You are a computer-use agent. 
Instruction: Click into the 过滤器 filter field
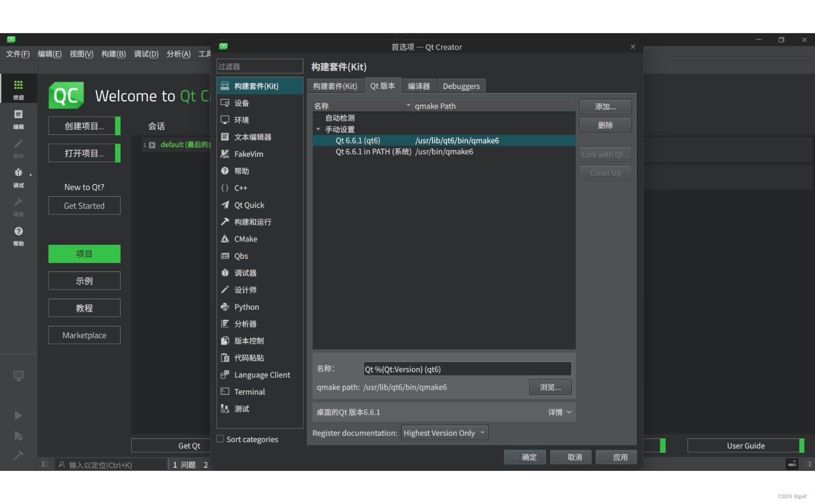point(260,66)
